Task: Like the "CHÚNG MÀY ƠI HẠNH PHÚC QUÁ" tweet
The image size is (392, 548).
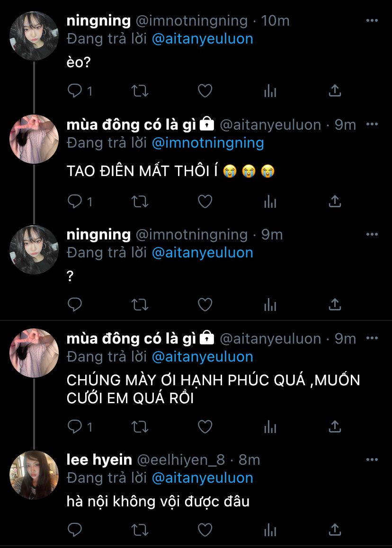Action: [x=205, y=427]
